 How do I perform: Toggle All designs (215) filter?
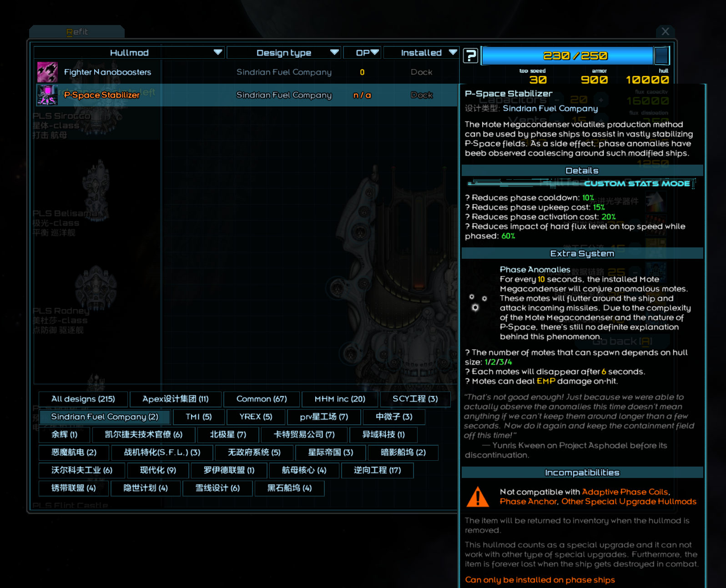(83, 399)
